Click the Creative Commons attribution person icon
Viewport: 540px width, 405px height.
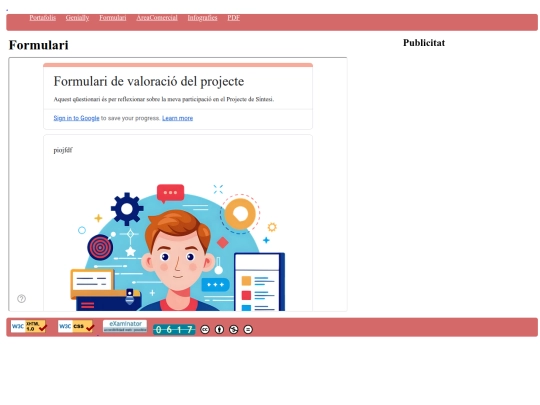tap(219, 330)
